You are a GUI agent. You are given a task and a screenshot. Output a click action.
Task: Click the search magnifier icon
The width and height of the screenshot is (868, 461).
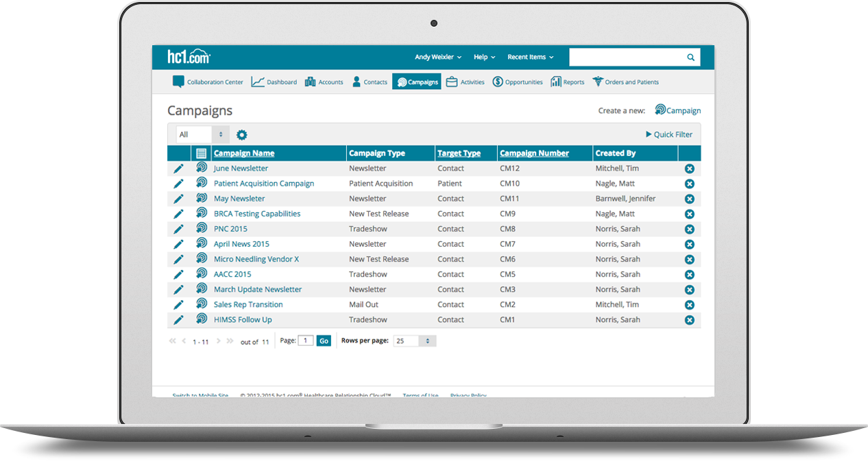tap(690, 58)
